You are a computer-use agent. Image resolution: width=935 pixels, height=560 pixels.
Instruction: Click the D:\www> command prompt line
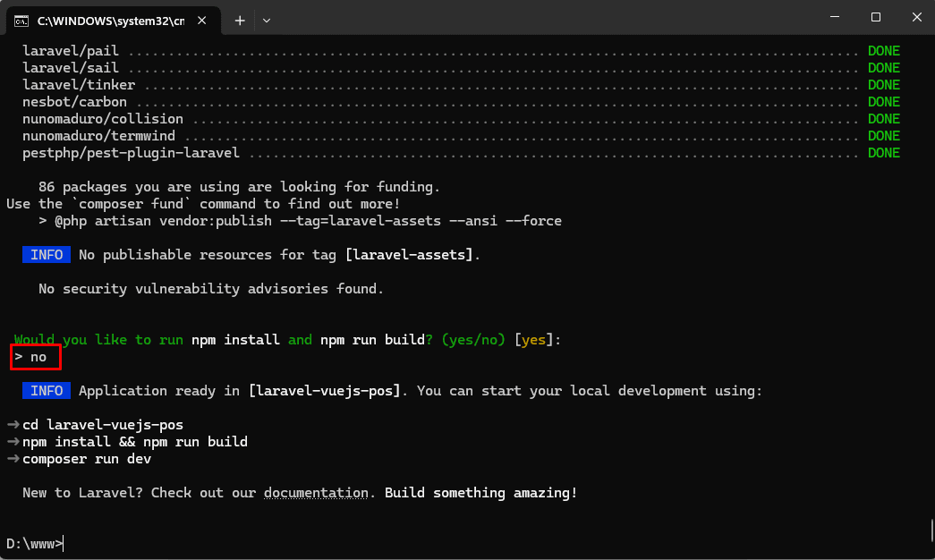coord(34,543)
